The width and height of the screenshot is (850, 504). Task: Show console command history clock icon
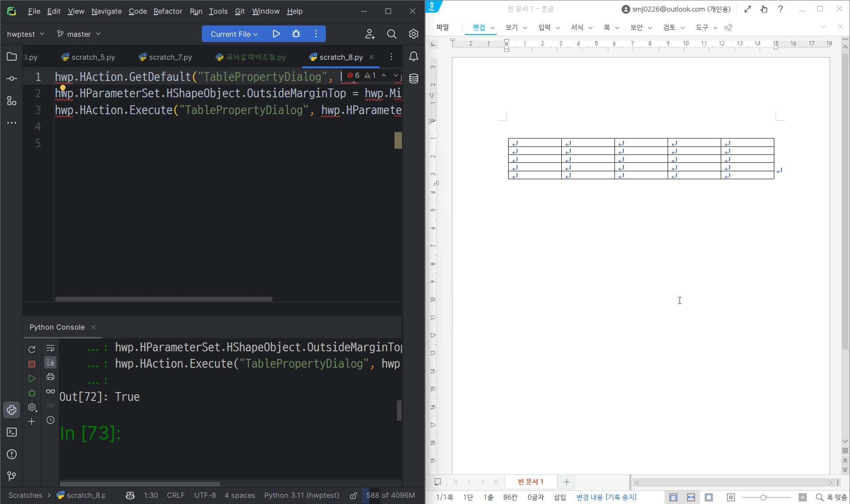(50, 420)
